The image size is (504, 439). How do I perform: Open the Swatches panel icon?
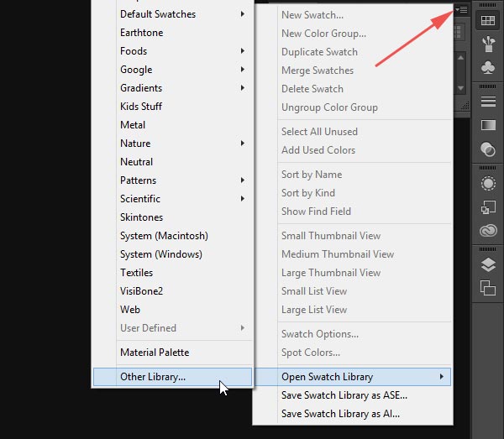(488, 20)
